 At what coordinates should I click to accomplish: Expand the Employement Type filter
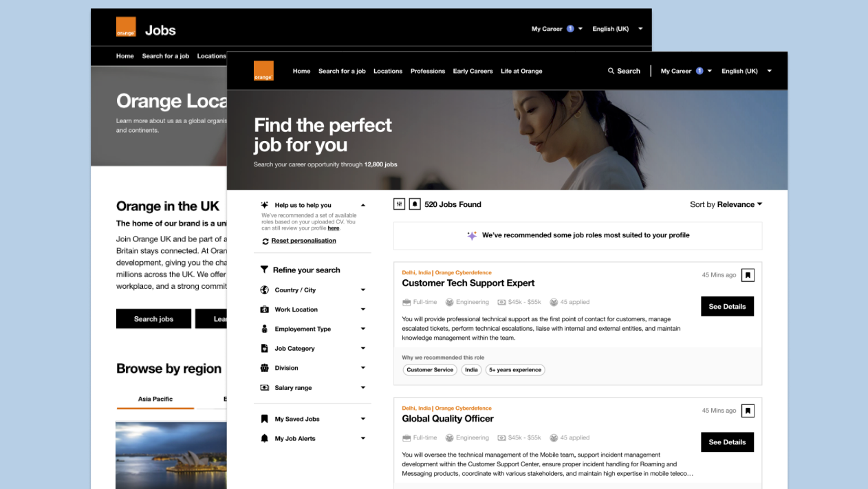point(363,329)
